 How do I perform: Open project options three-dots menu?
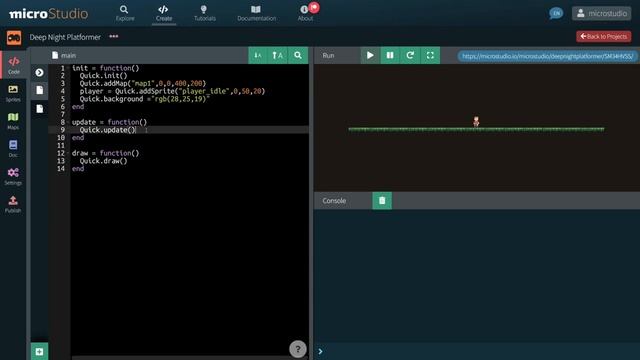coord(113,36)
